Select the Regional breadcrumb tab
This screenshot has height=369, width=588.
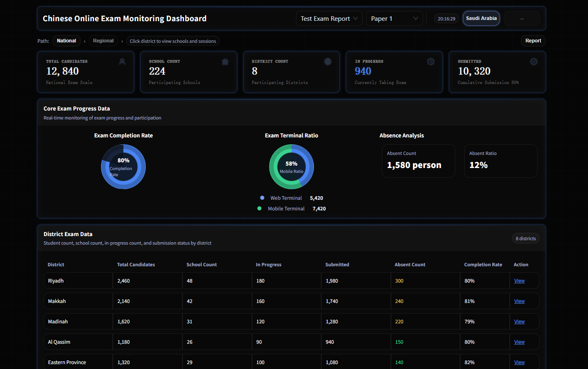103,41
